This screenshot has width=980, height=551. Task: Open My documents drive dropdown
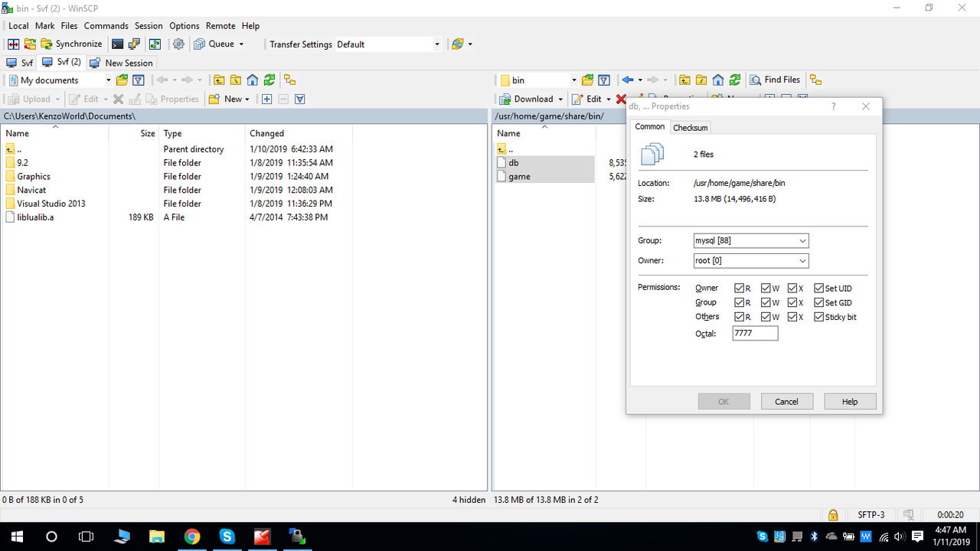[x=108, y=80]
